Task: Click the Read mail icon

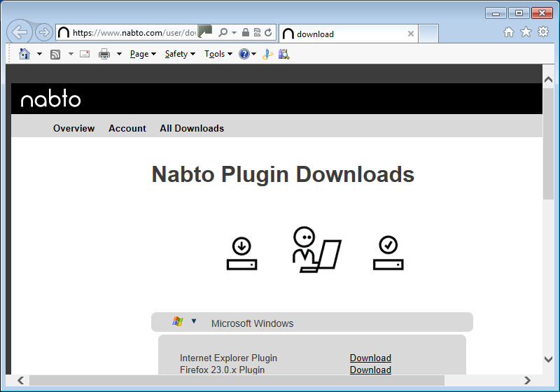Action: click(85, 54)
